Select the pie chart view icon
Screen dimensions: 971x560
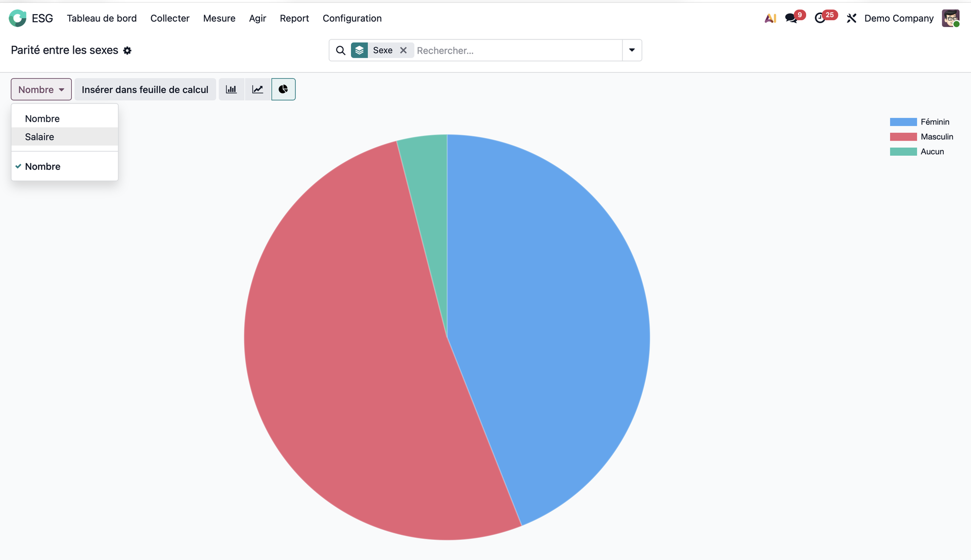pos(283,89)
